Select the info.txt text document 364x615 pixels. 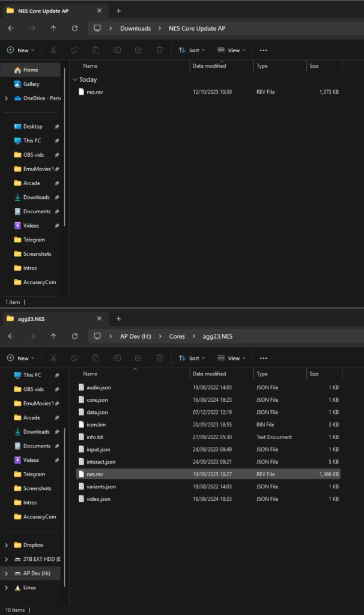95,437
